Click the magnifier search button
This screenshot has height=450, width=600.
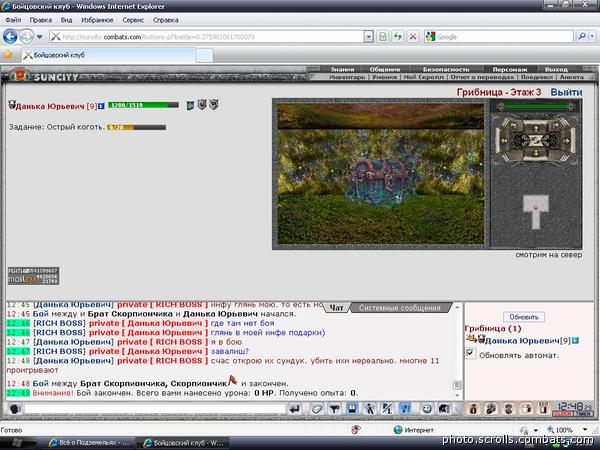(x=582, y=37)
